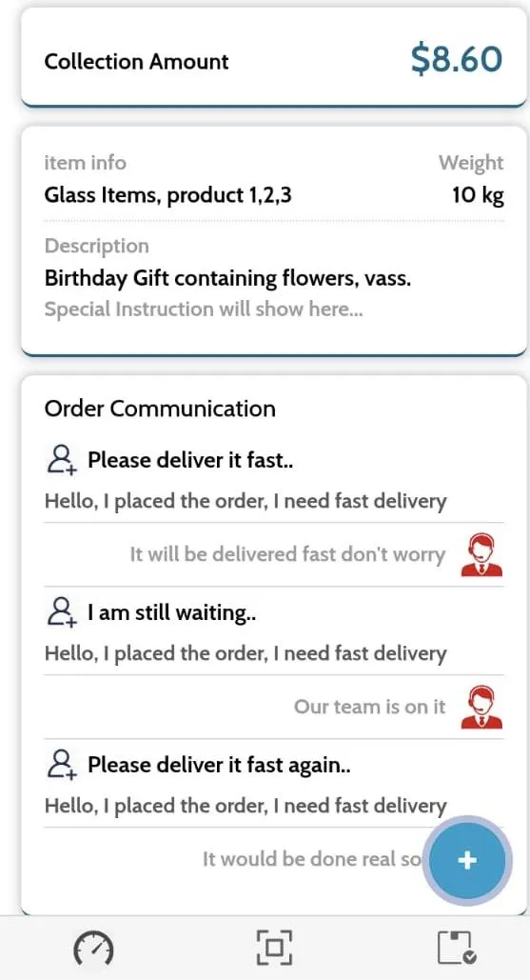
Task: Select the Order Communication section heading
Action: point(160,409)
